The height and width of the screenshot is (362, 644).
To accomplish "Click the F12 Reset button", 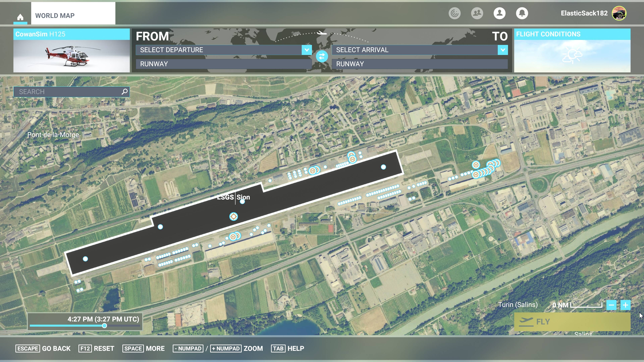I will coord(96,349).
